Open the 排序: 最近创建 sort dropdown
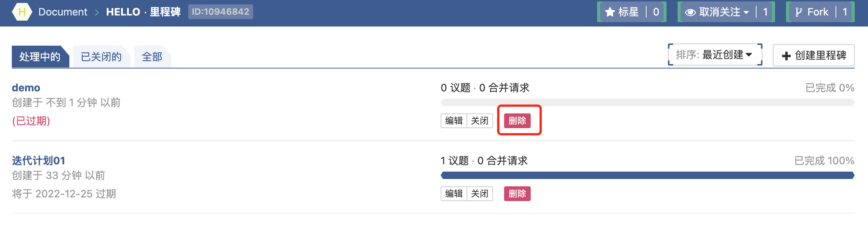Viewport: 868px width, 232px height. (715, 55)
